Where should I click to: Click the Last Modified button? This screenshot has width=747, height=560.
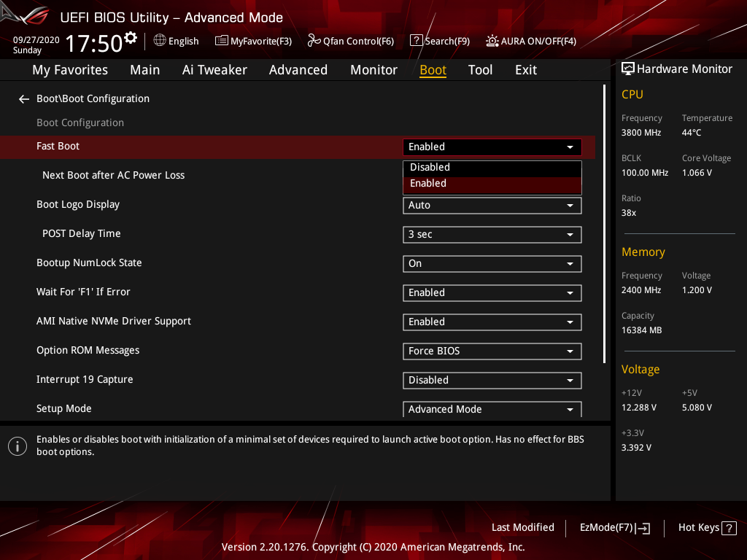tap(522, 528)
